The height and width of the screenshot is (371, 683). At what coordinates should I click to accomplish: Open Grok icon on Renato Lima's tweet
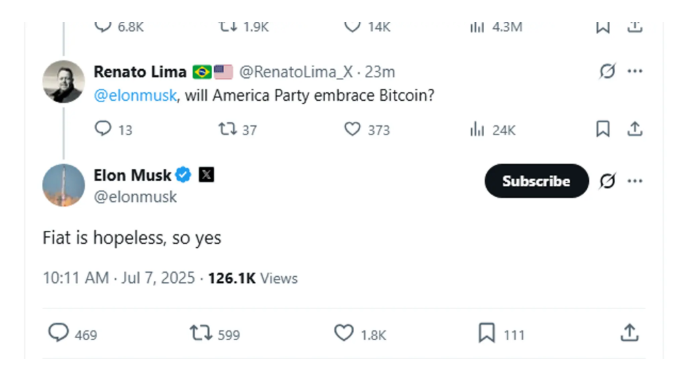click(607, 71)
